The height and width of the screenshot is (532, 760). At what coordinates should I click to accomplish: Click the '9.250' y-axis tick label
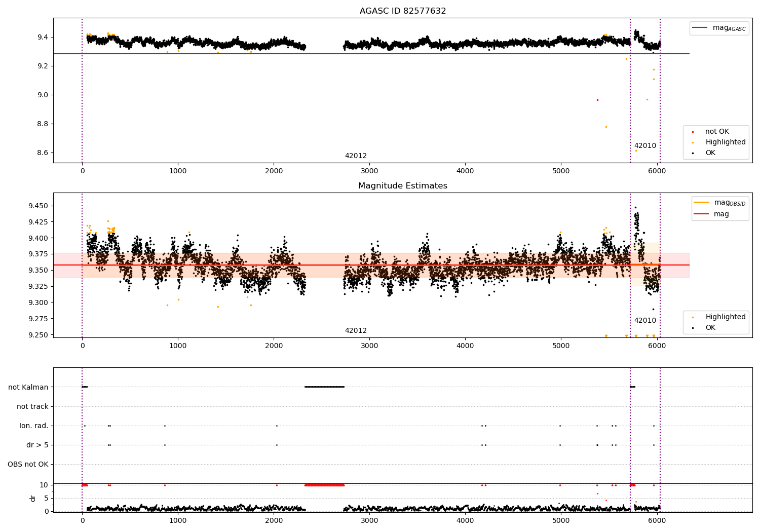[39, 335]
